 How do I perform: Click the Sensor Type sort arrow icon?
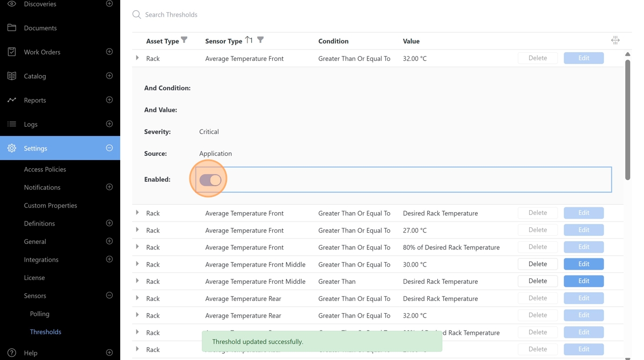[x=248, y=40]
